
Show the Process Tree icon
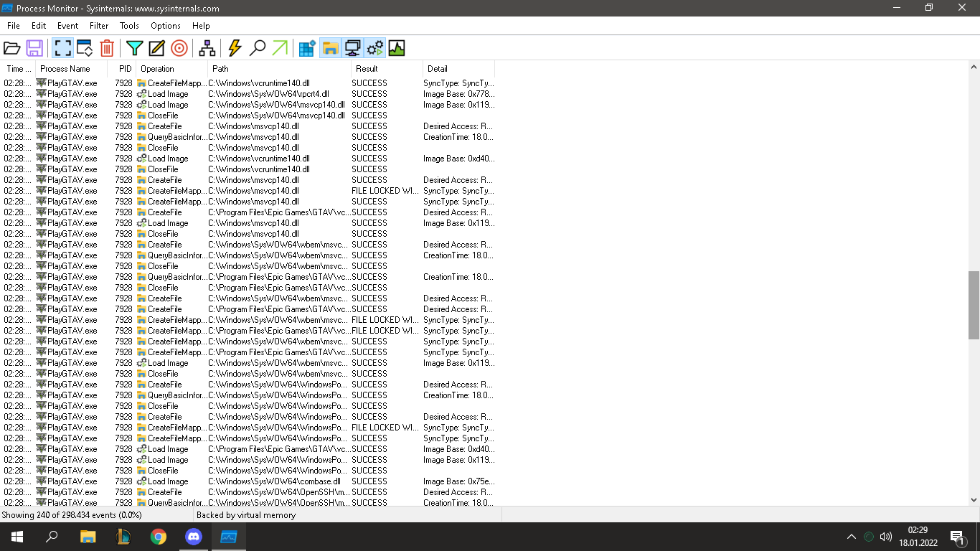[x=207, y=48]
